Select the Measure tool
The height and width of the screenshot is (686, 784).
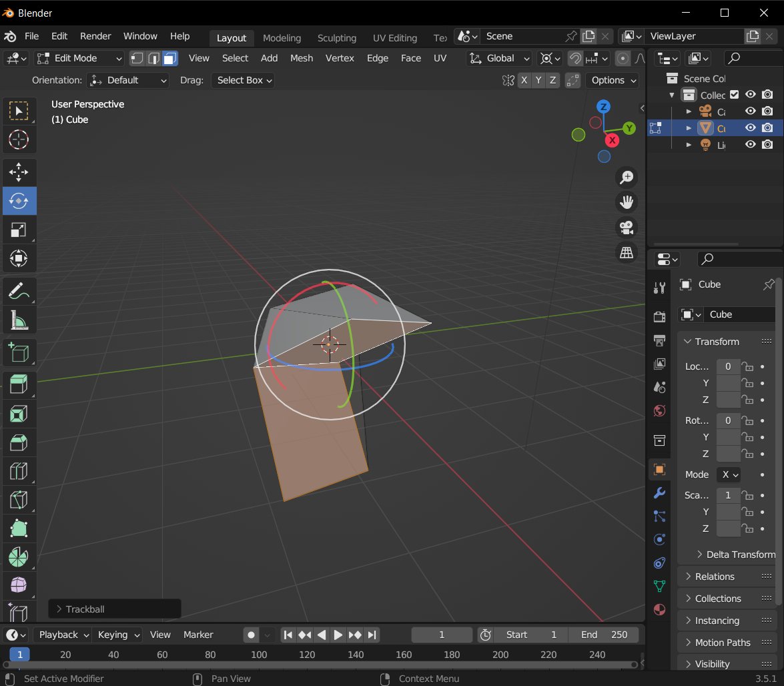coord(19,320)
